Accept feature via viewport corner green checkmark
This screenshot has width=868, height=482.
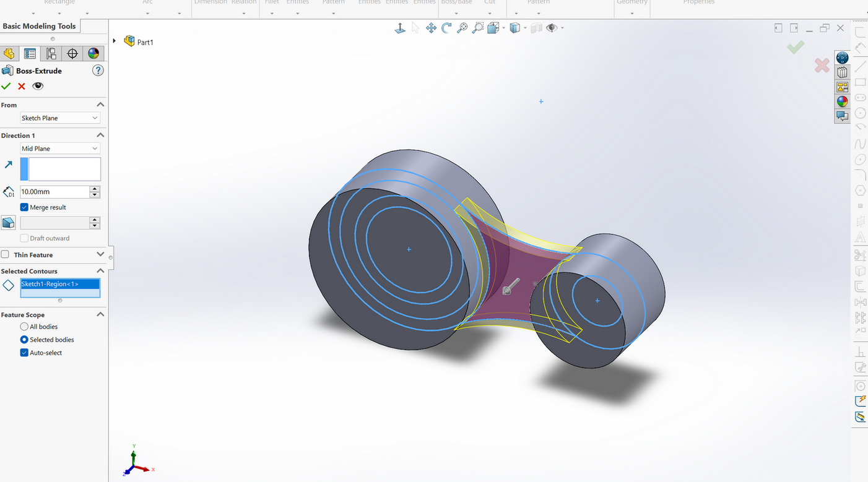[x=796, y=47]
